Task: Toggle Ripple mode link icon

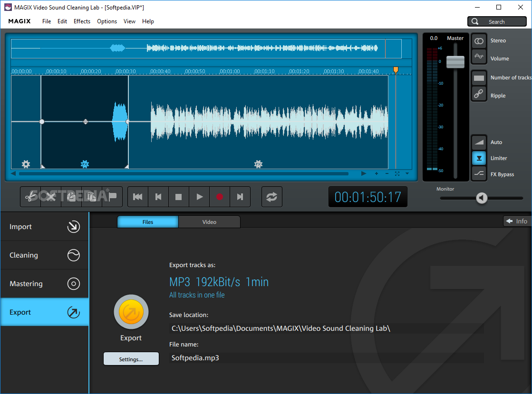Action: pyautogui.click(x=479, y=94)
